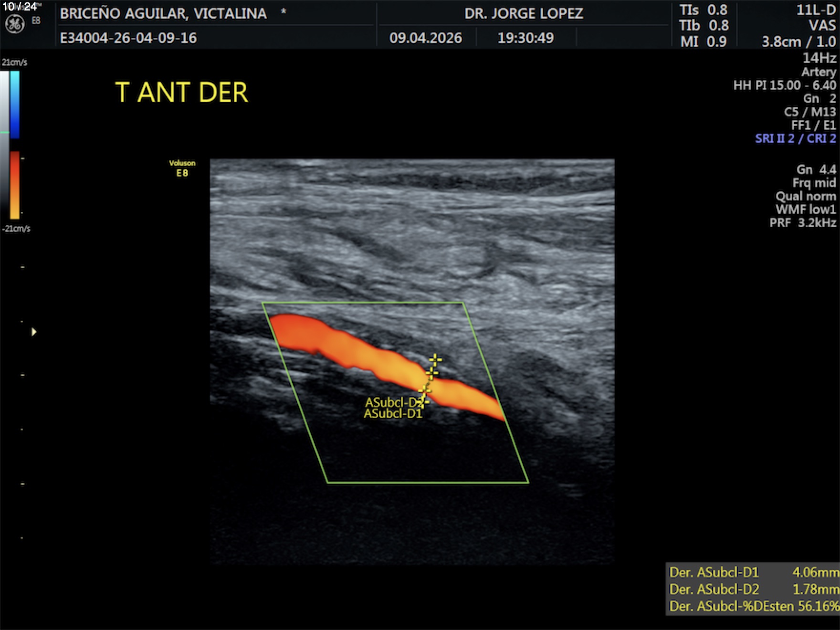
Task: Click the grayscale bar at the left edge
Action: click(4, 143)
